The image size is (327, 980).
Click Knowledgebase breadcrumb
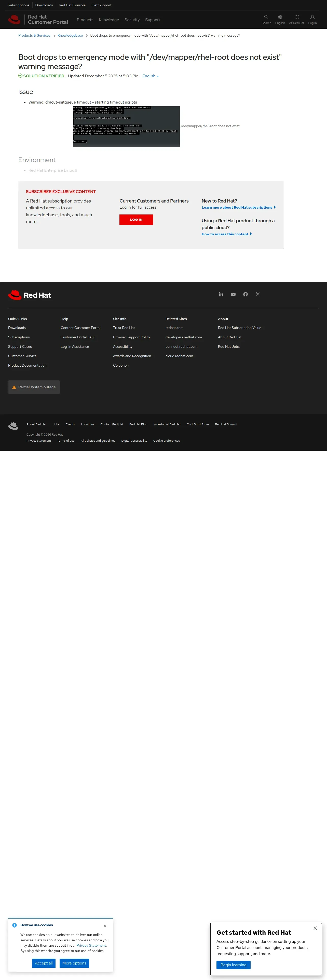[70, 35]
